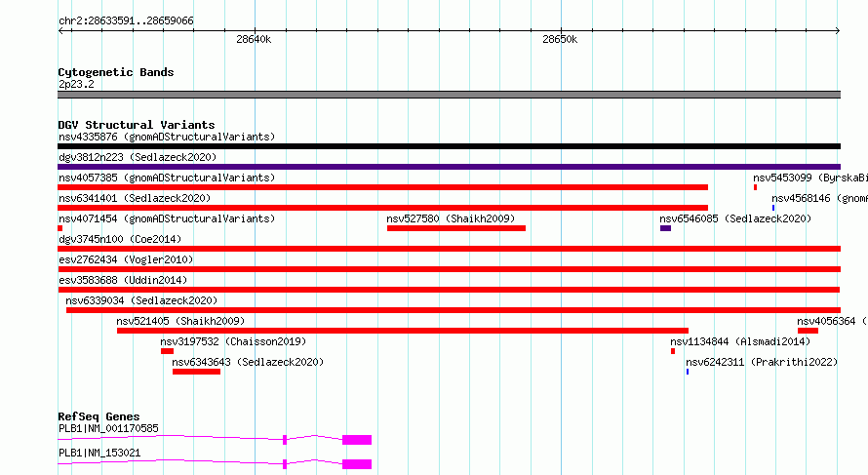Select the nsv5453099 small red marker
The width and height of the screenshot is (868, 475).
click(x=755, y=187)
